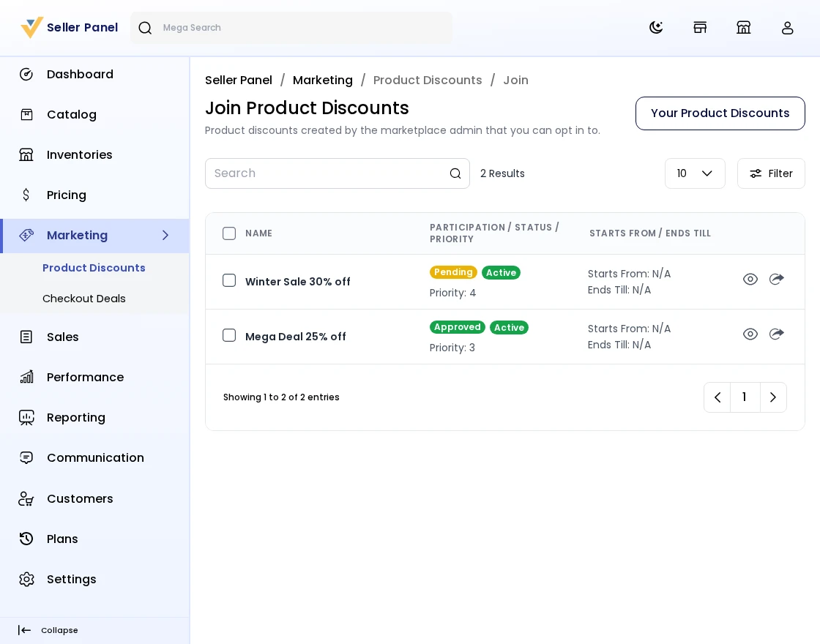This screenshot has width=820, height=644.
Task: Click the Pricing dollar icon
Action: coord(26,195)
